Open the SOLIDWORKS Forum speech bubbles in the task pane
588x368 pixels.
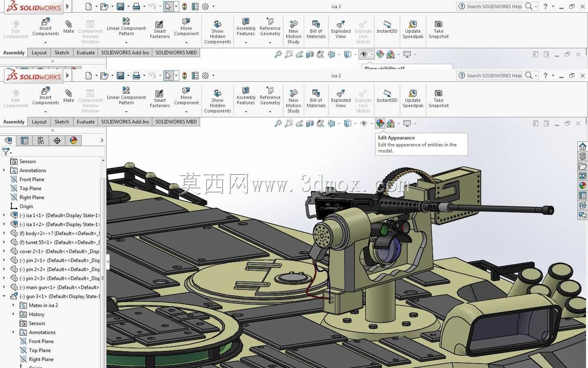tap(583, 215)
